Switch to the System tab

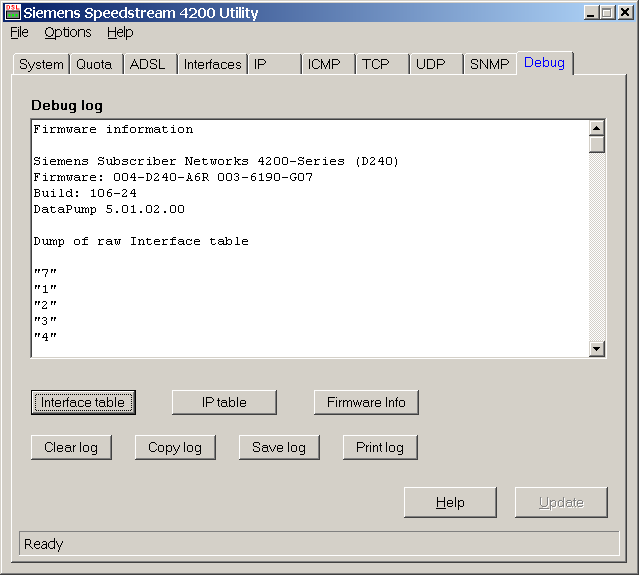point(41,64)
